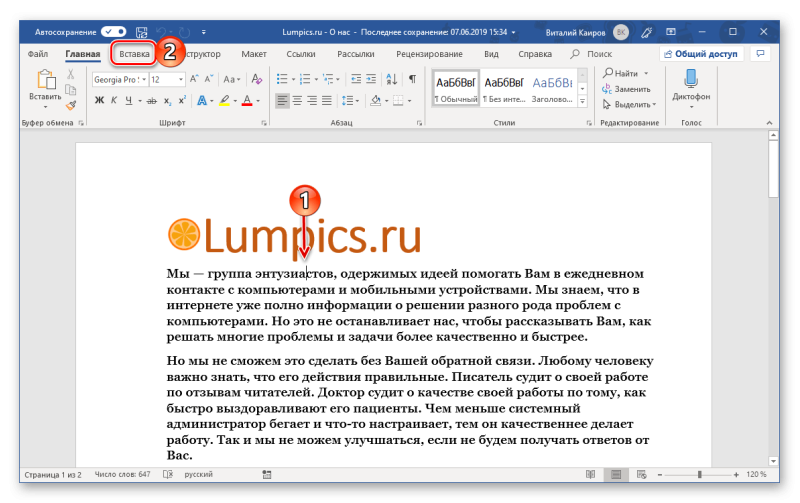Toggle underline Ч formatting

pyautogui.click(x=129, y=100)
